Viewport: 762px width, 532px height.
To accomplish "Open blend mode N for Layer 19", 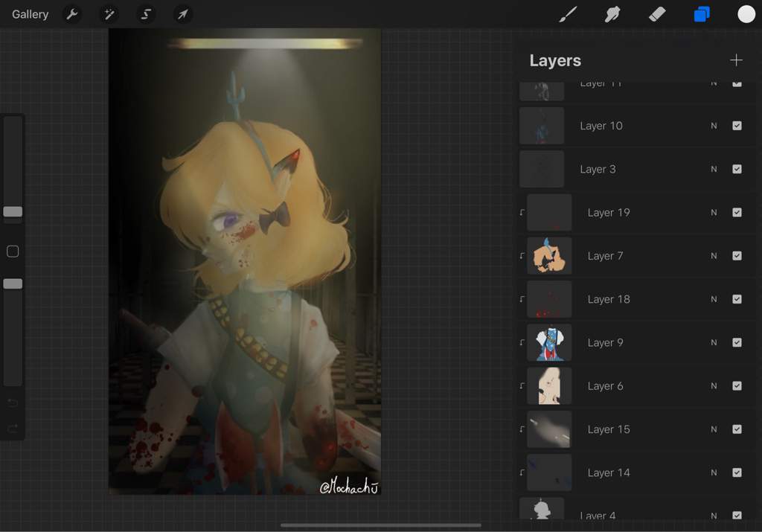I will coord(714,212).
